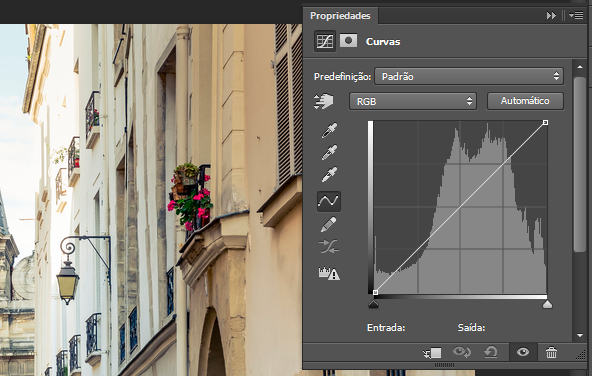The height and width of the screenshot is (376, 592).
Task: Collapse panel with the double-arrow icon
Action: 551,15
